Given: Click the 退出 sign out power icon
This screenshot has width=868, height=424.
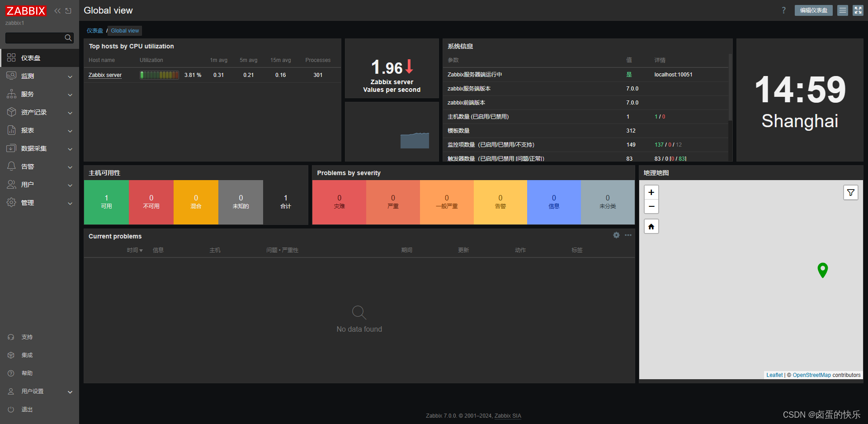Looking at the screenshot, I should tap(11, 410).
